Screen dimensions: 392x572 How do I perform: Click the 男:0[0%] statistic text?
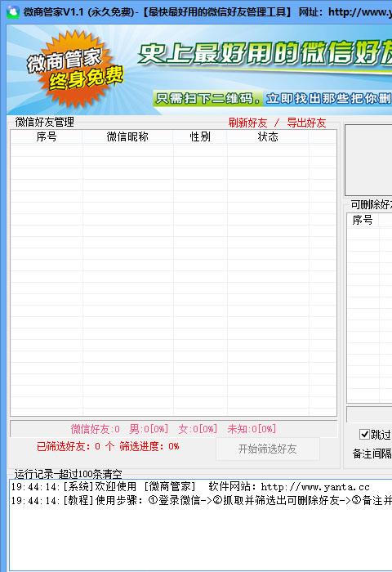[x=149, y=429]
